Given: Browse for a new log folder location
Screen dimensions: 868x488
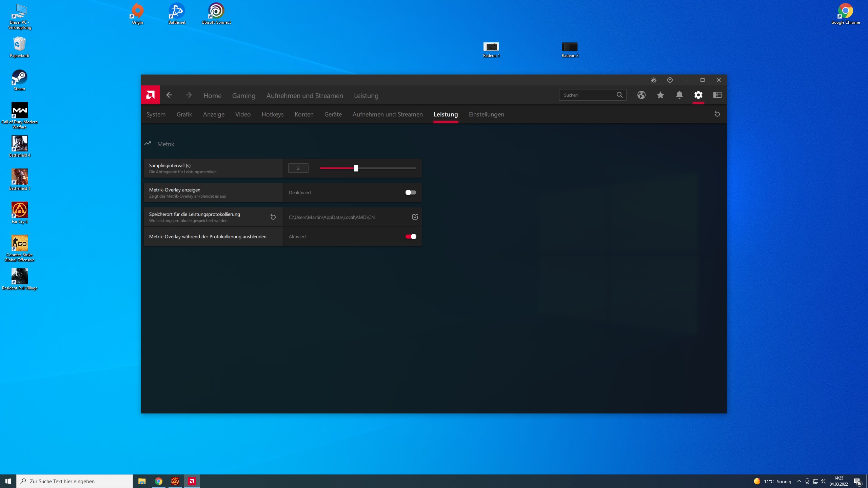Looking at the screenshot, I should pyautogui.click(x=415, y=217).
